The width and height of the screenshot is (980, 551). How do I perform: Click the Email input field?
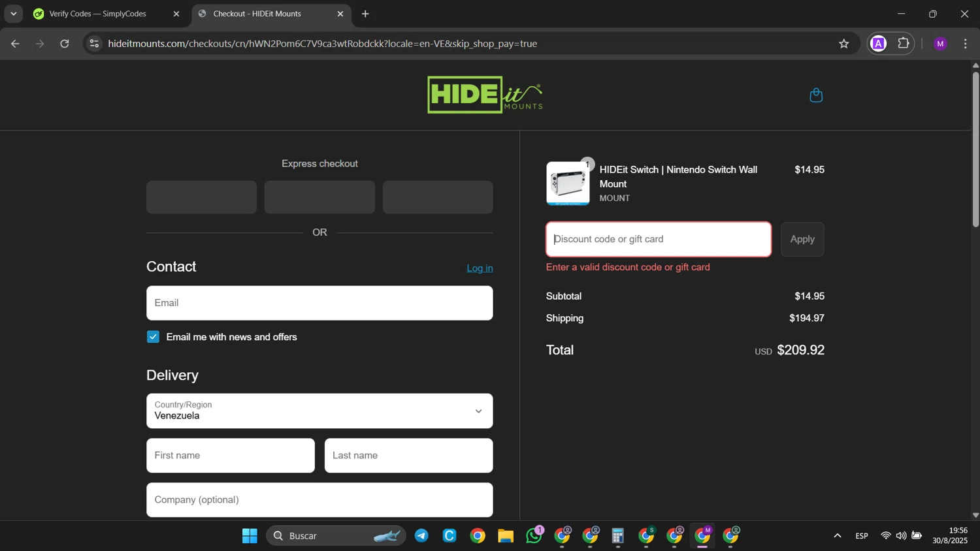point(319,303)
